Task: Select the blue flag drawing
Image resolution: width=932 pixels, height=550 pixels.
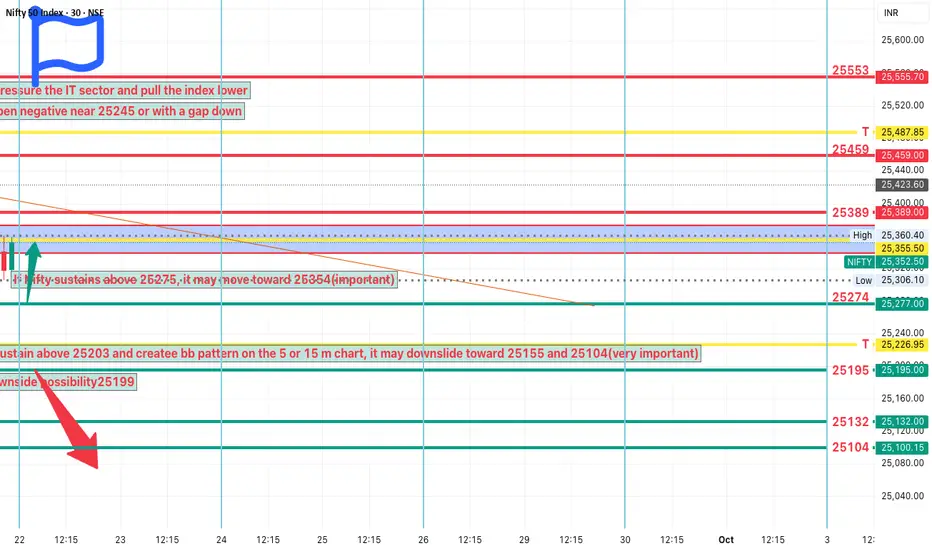Action: (x=67, y=48)
